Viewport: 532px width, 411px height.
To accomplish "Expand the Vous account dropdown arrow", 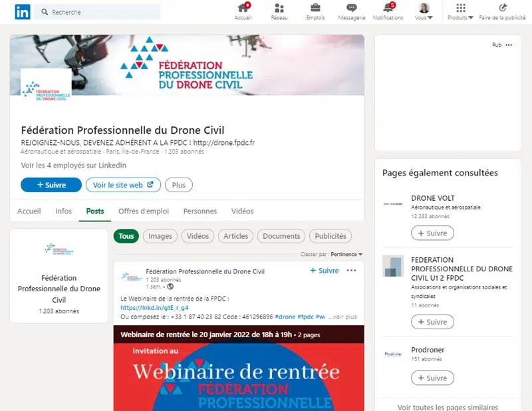I will [430, 18].
